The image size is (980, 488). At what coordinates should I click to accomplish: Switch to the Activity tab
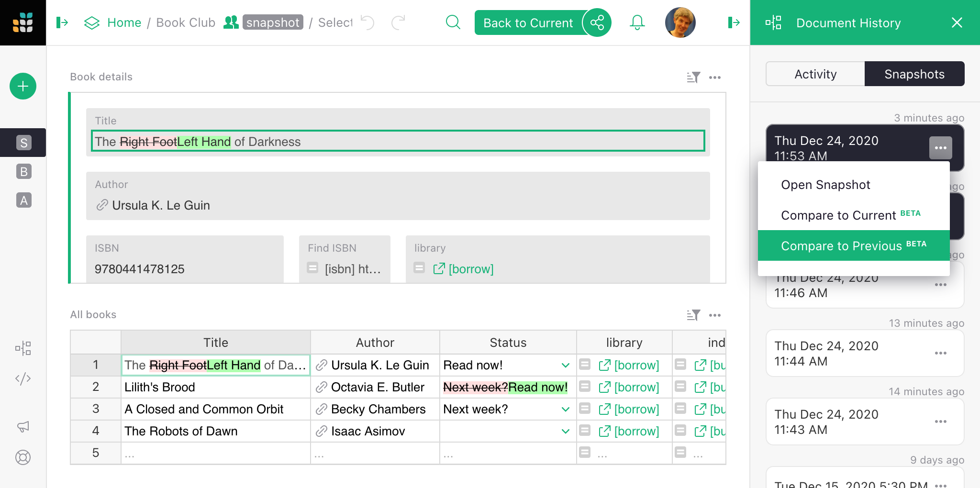click(815, 74)
